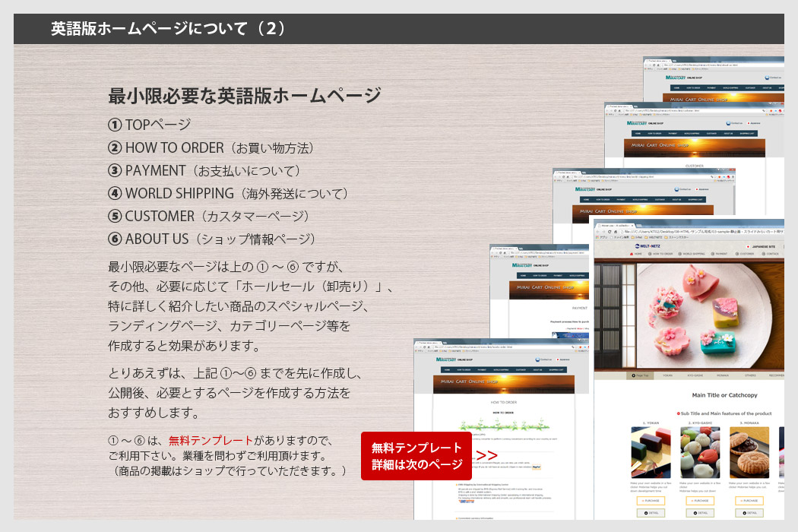
Task: Click DETAIL under the Yokan product
Action: [651, 513]
